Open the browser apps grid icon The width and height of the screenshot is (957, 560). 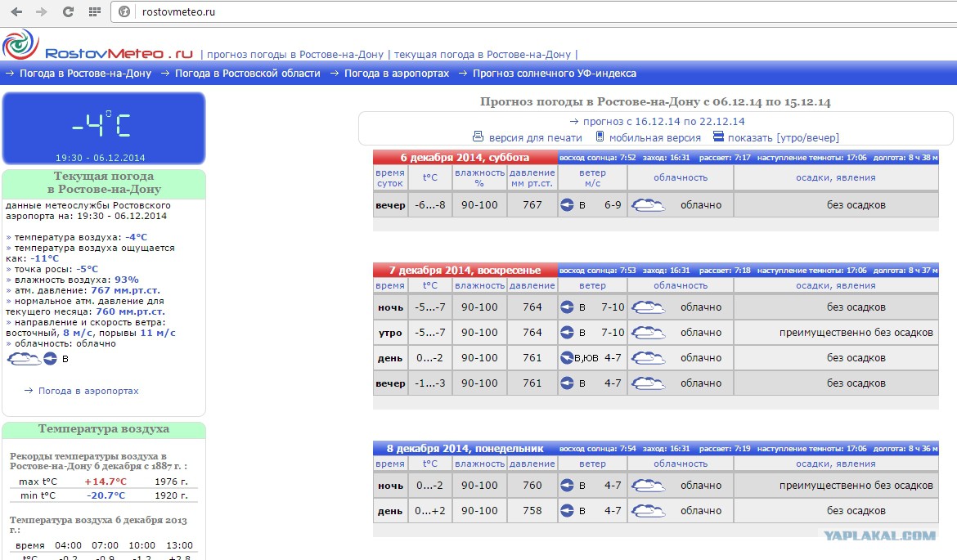[x=95, y=11]
